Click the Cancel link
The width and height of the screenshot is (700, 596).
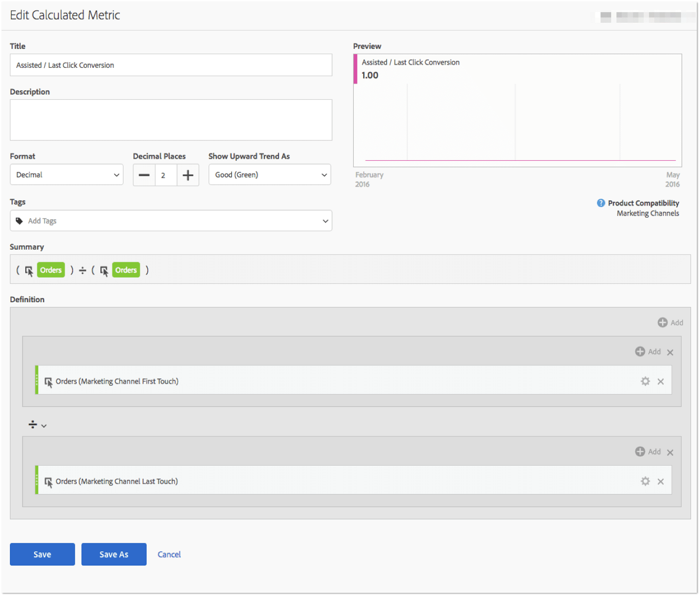(x=169, y=554)
